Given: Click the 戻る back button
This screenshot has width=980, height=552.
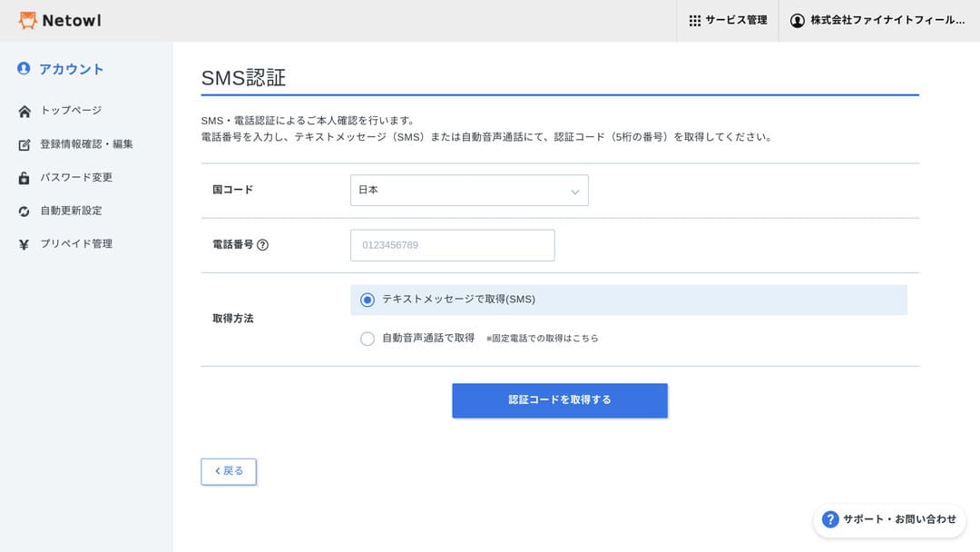Looking at the screenshot, I should [229, 471].
